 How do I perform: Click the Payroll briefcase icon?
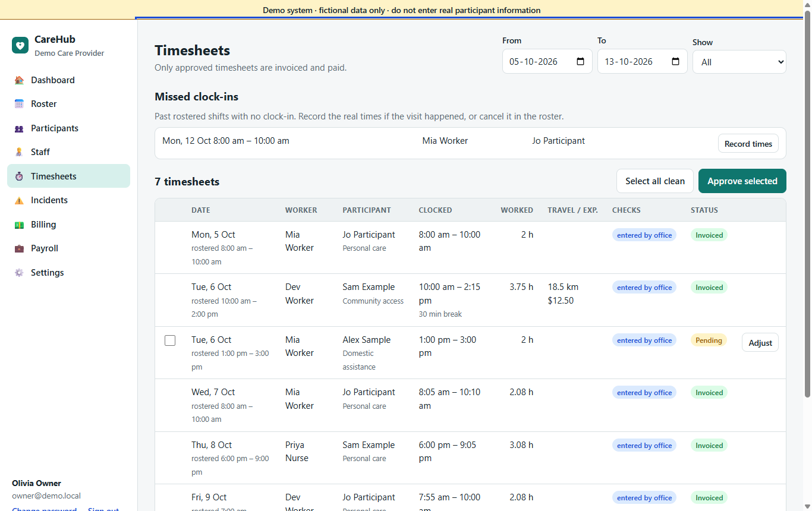19,248
